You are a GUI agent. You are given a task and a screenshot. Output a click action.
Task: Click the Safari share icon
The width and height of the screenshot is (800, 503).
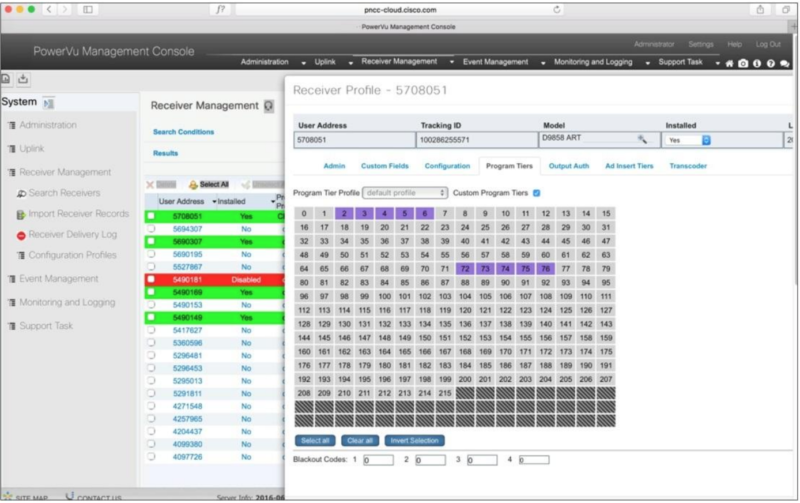pyautogui.click(x=760, y=10)
